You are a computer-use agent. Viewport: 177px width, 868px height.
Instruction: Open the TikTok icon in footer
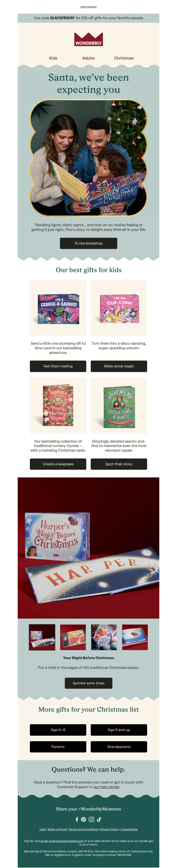[99, 819]
